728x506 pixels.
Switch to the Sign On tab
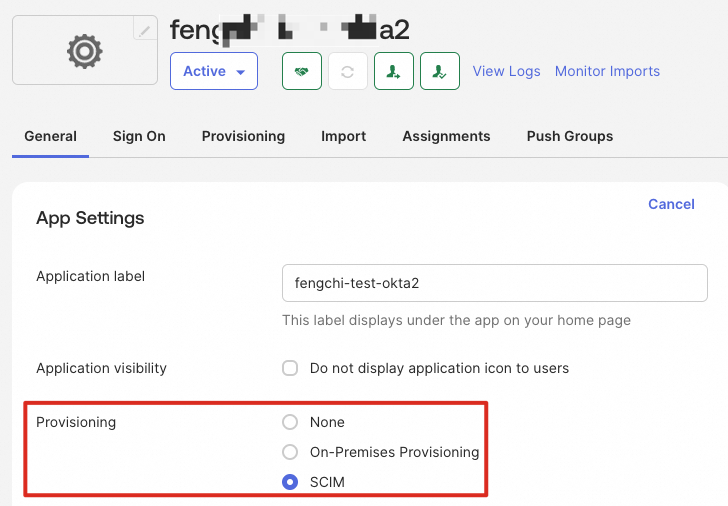tap(139, 136)
